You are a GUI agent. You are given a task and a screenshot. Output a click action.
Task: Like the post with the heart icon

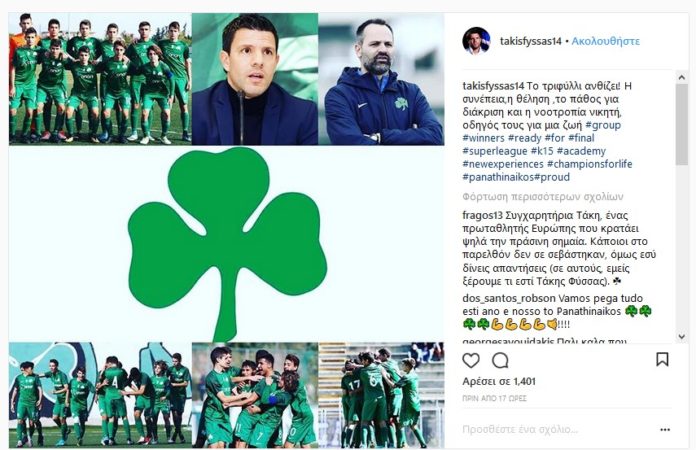[471, 360]
